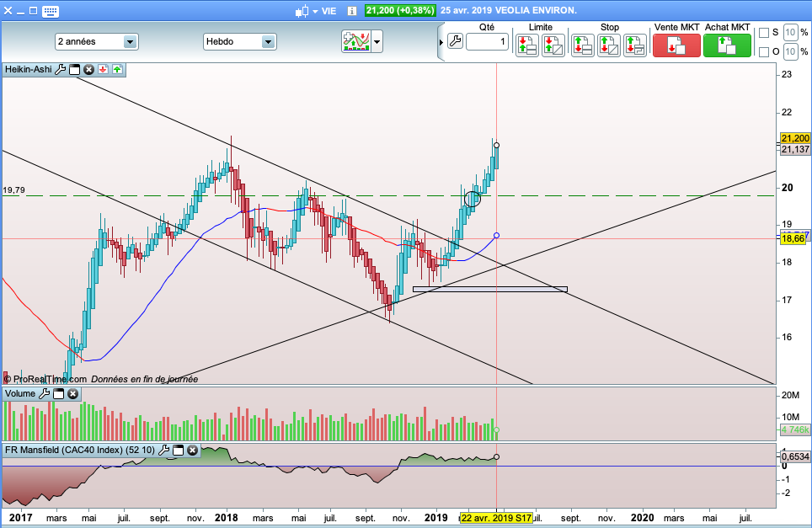Select the horizontal rectangle drawn near 17
The height and width of the screenshot is (528, 812).
pyautogui.click(x=490, y=290)
